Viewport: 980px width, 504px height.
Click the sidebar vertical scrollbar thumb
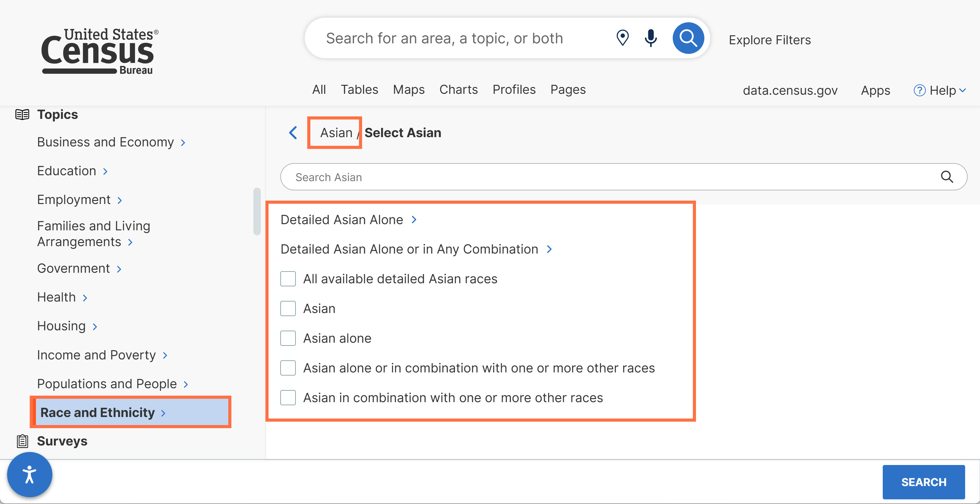coord(257,211)
